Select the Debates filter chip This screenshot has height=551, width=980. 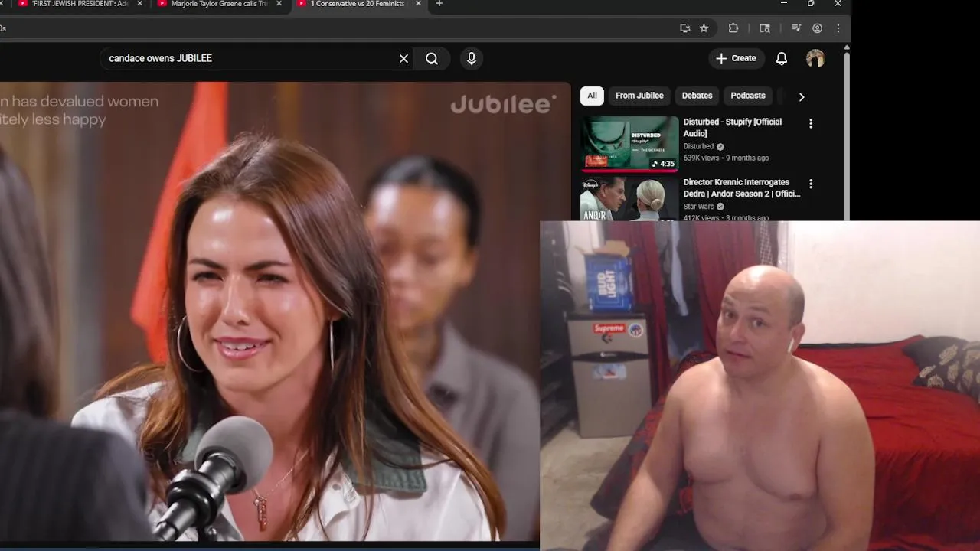pyautogui.click(x=697, y=96)
